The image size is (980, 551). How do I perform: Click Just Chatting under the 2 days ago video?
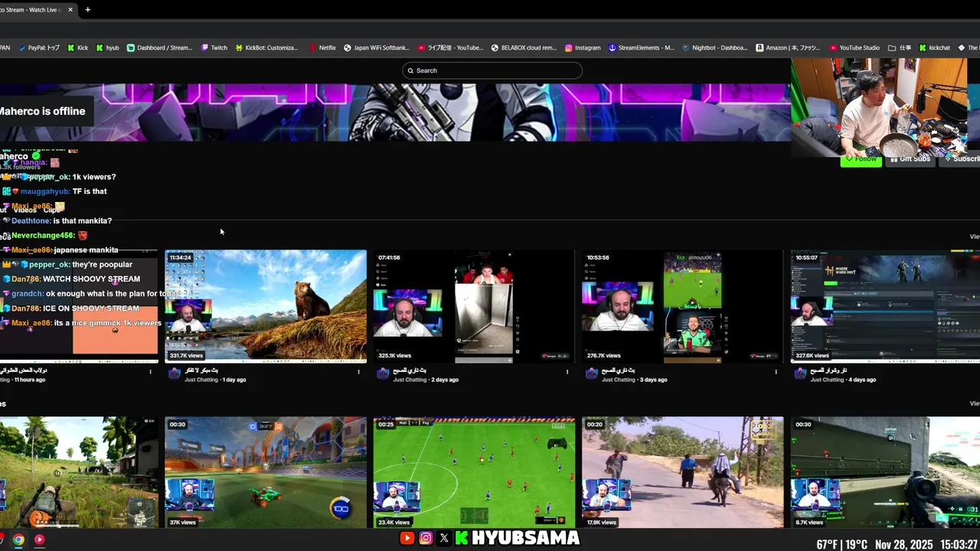pyautogui.click(x=410, y=380)
